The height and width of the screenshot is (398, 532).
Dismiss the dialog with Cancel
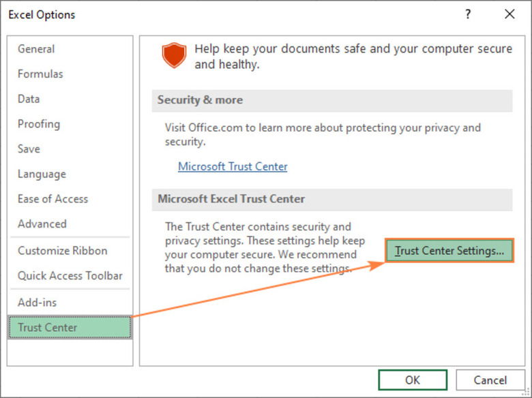pyautogui.click(x=490, y=380)
